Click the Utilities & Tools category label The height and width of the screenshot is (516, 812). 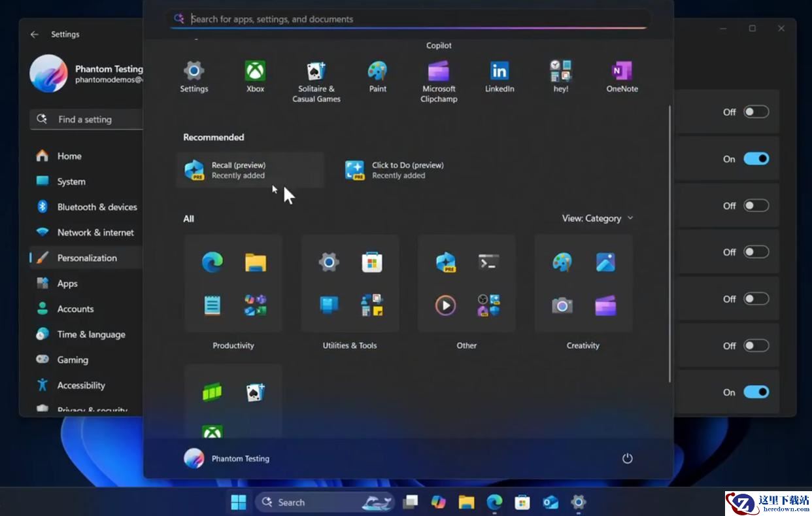pyautogui.click(x=350, y=345)
